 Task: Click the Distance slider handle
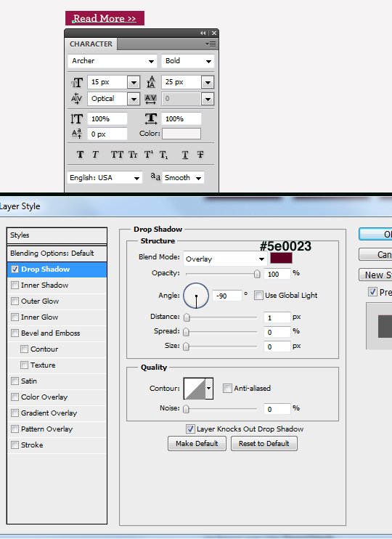(187, 317)
